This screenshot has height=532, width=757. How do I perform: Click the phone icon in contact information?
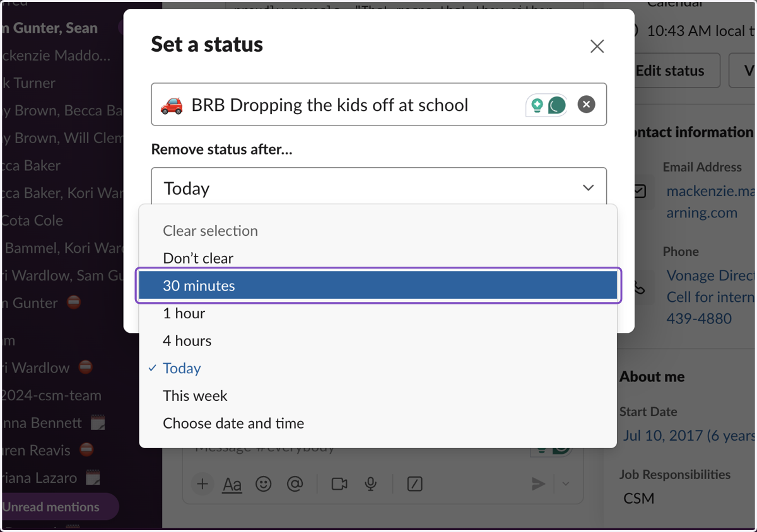pos(639,287)
